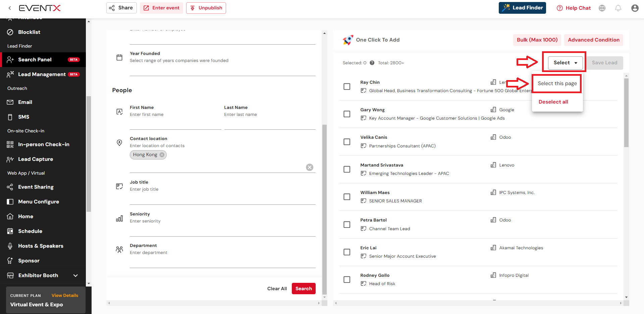This screenshot has height=314, width=644.
Task: Click the Contact location pin icon
Action: [119, 143]
